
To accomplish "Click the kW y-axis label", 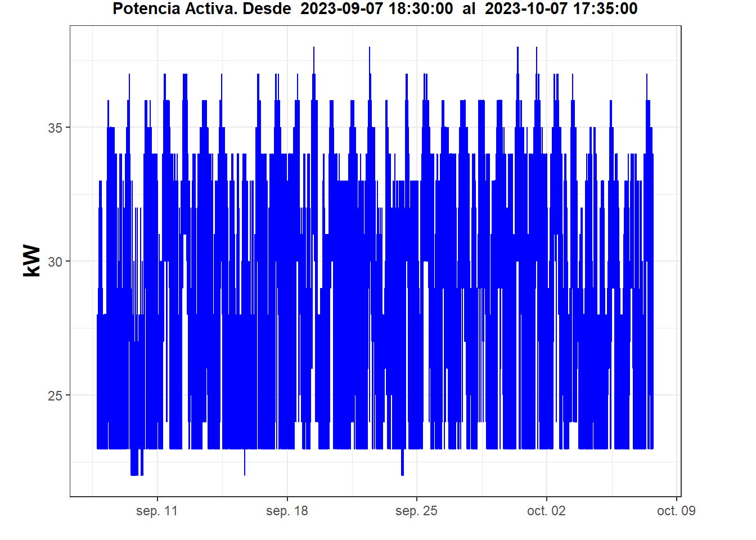I will 32,260.
